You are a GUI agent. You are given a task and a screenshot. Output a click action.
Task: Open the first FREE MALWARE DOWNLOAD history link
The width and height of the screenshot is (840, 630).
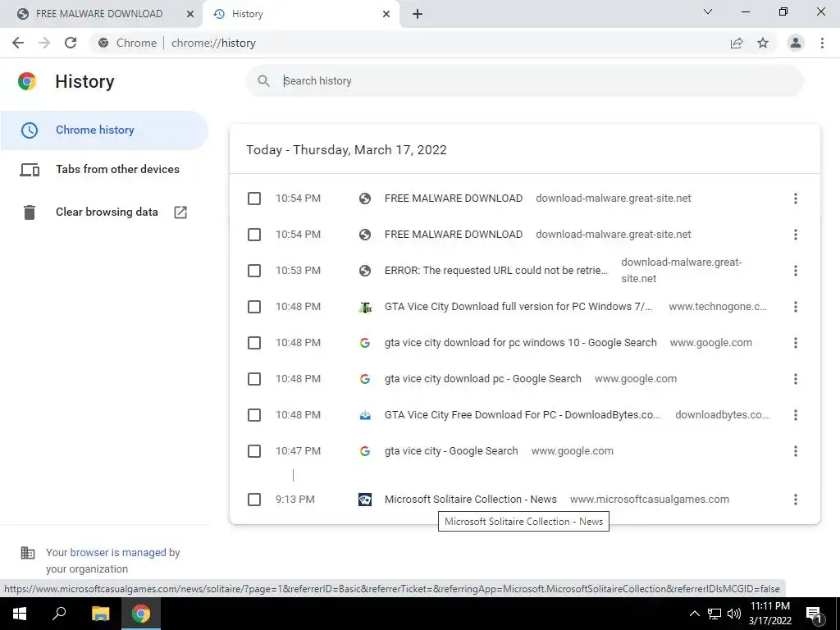coord(453,199)
